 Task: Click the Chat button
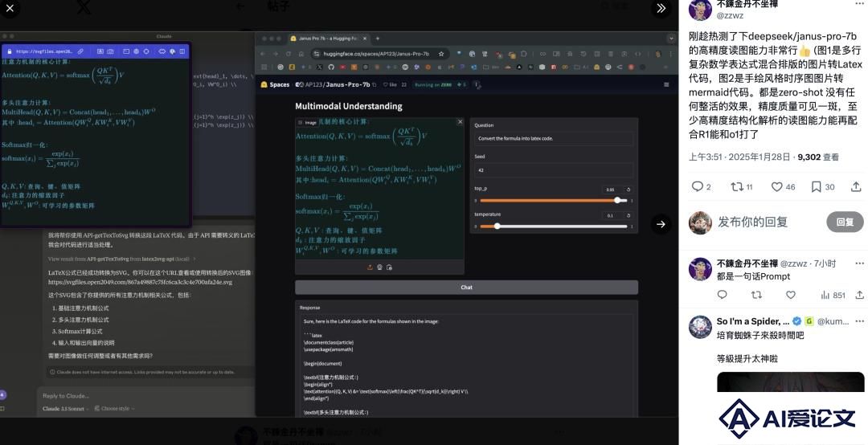pyautogui.click(x=466, y=288)
